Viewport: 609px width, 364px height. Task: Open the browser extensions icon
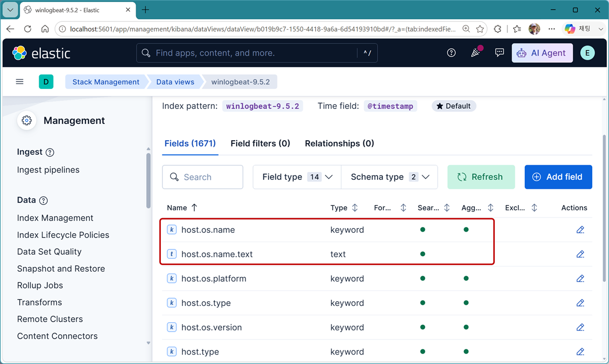[497, 29]
